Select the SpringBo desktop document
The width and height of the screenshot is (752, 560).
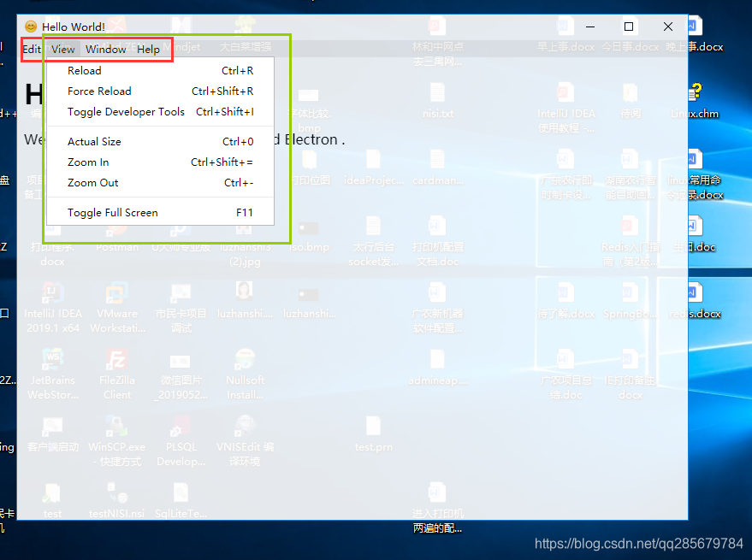coord(630,299)
